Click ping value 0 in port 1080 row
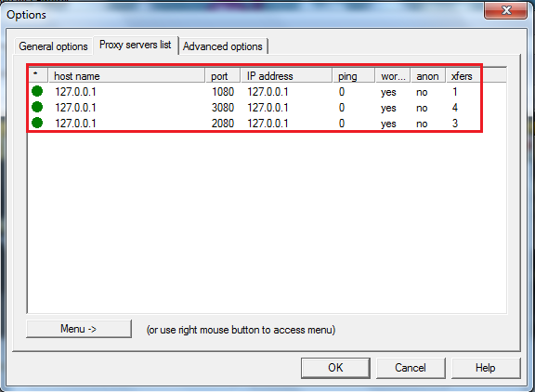Screen dimensions: 535x392 [342, 92]
